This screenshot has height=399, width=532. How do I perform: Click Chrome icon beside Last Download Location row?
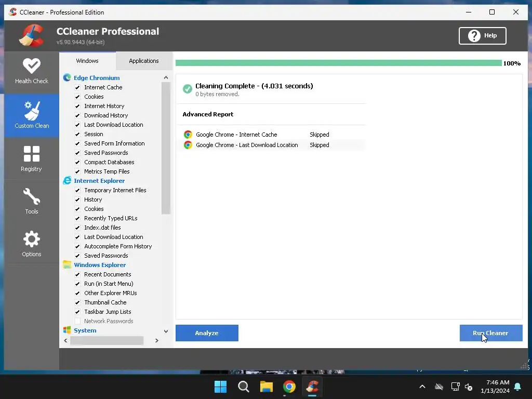(x=188, y=145)
